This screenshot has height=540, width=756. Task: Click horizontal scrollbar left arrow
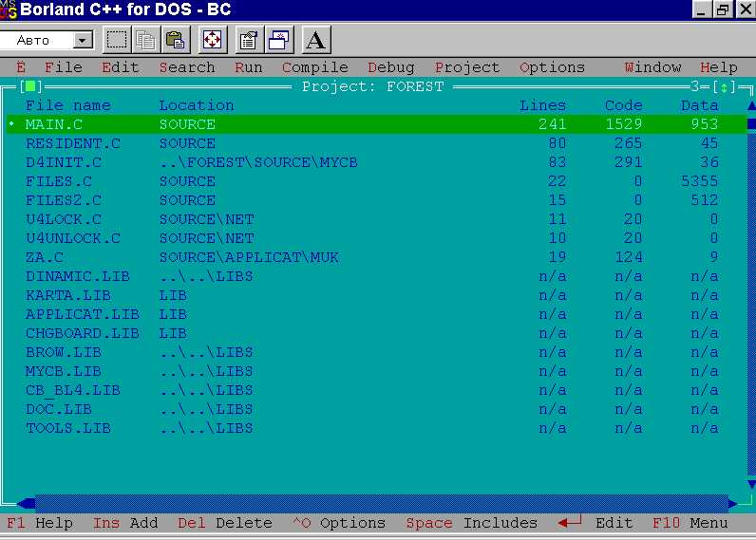26,504
